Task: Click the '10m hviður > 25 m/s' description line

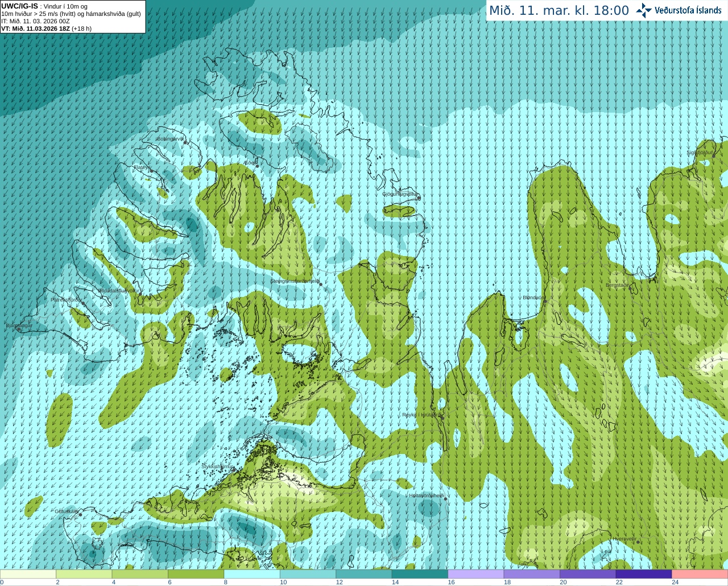Action: click(x=71, y=14)
